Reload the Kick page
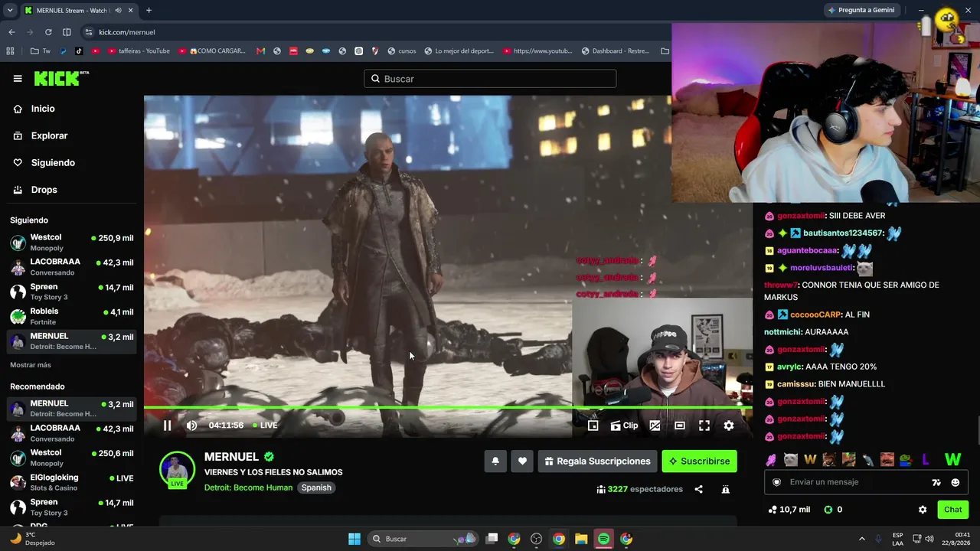The height and width of the screenshot is (551, 980). (x=48, y=32)
